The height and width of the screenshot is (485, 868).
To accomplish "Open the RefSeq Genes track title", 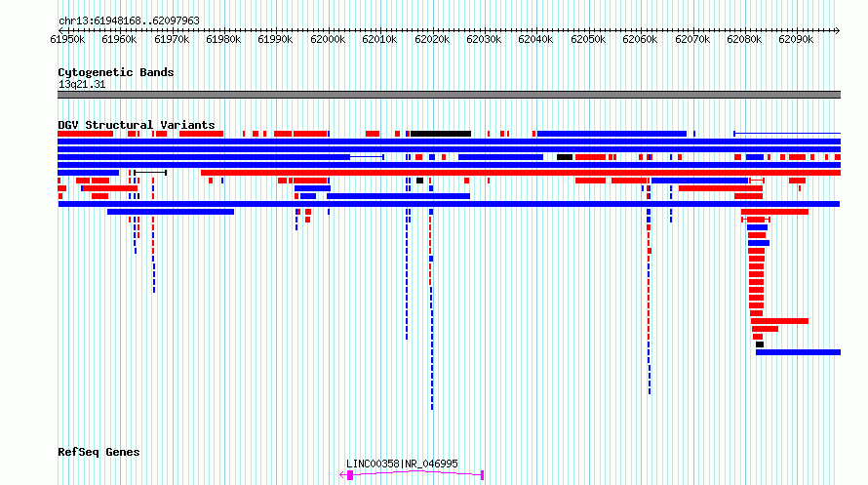I will (x=99, y=453).
